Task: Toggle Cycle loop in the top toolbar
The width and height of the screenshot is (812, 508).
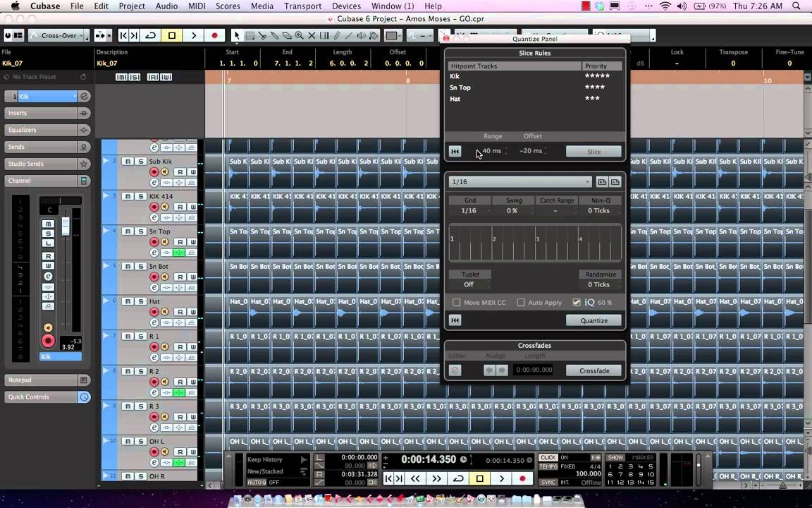Action: (151, 35)
